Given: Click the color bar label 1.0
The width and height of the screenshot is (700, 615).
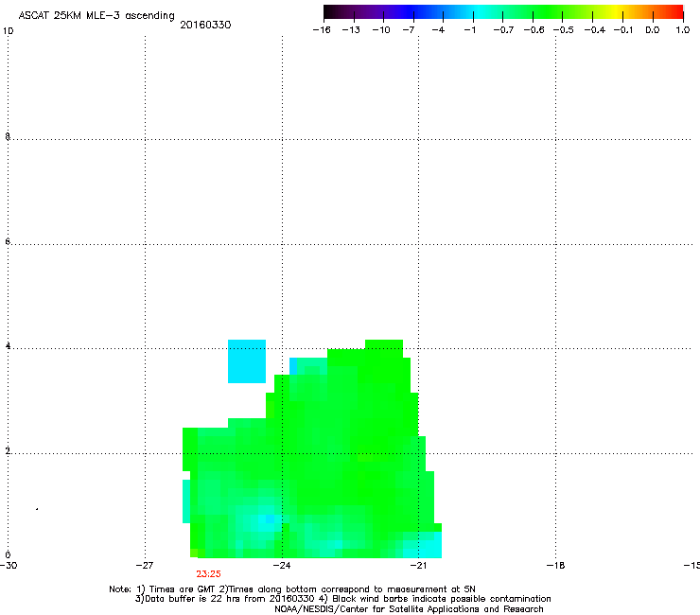Looking at the screenshot, I should 683,30.
